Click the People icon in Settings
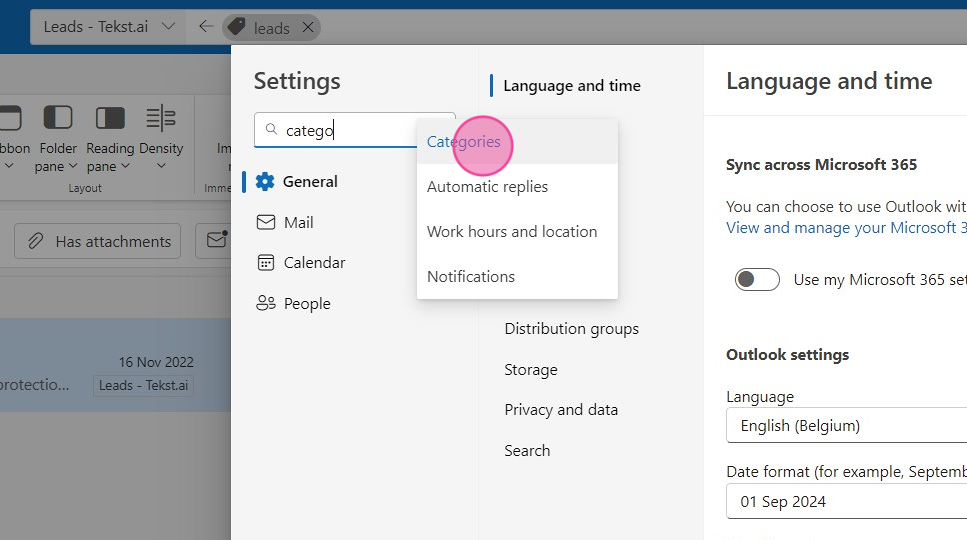Viewport: 967px width, 540px height. pos(265,303)
